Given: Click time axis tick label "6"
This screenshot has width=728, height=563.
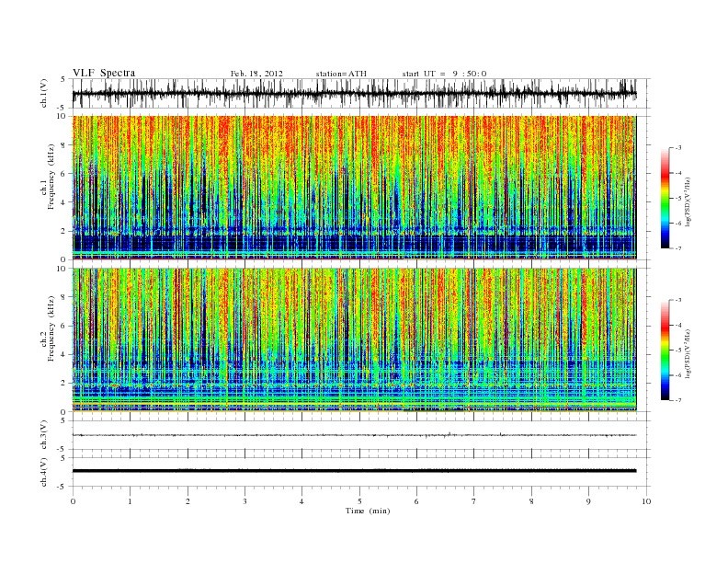Looking at the screenshot, I should click(417, 501).
